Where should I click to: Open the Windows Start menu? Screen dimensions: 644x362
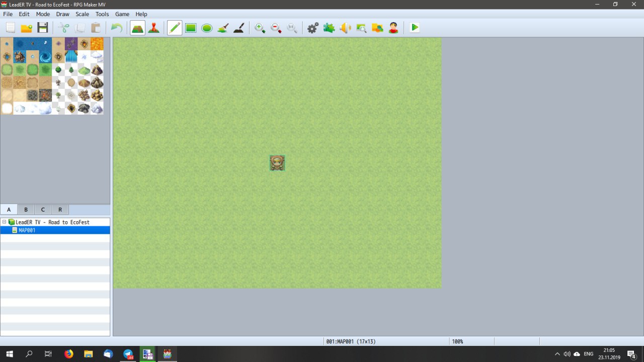[10, 354]
